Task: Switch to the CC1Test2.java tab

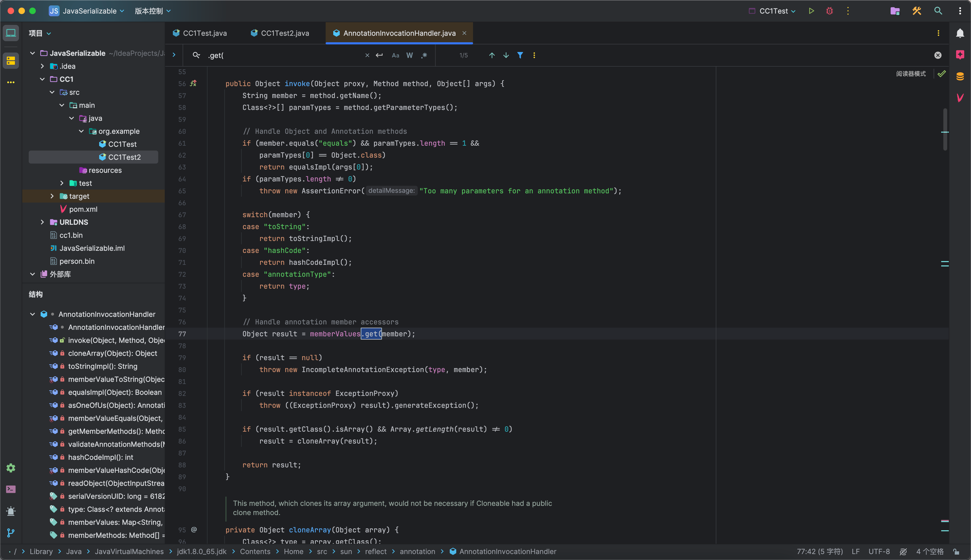Action: 280,33
